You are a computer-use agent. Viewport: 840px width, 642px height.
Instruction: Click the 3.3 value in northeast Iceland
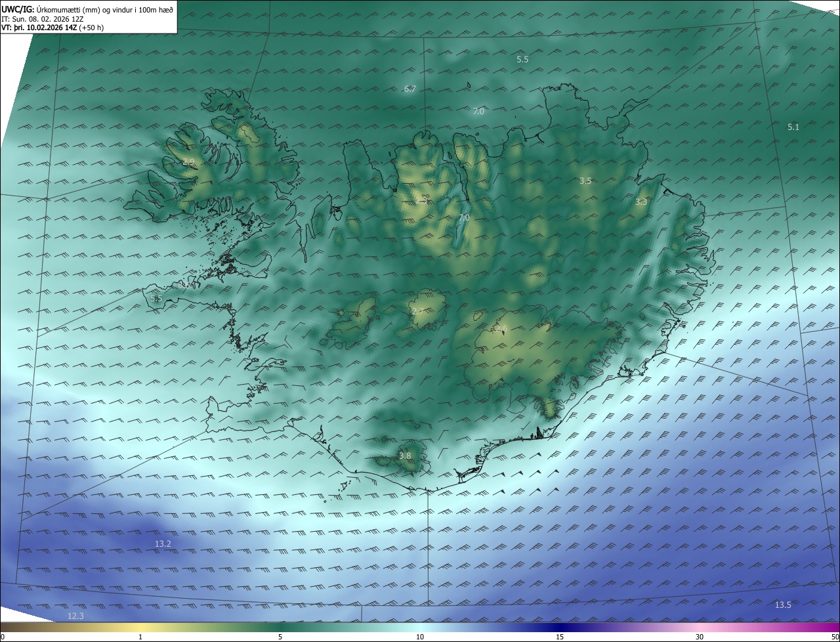click(641, 202)
